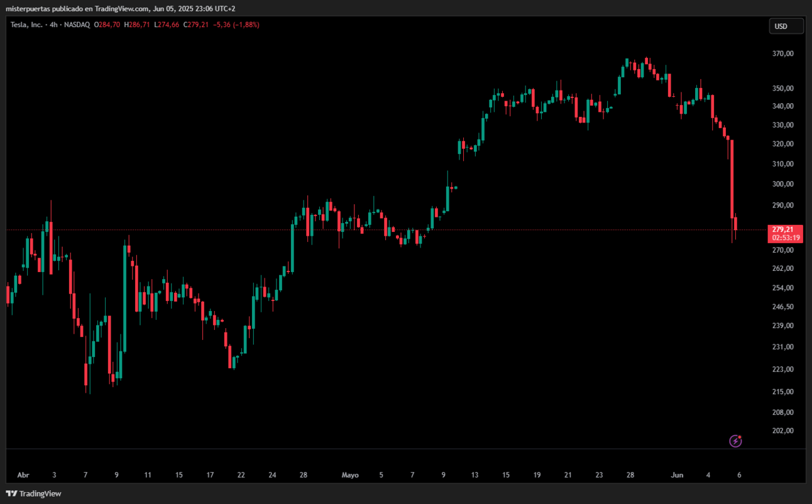Click the 4h interval label

point(55,25)
